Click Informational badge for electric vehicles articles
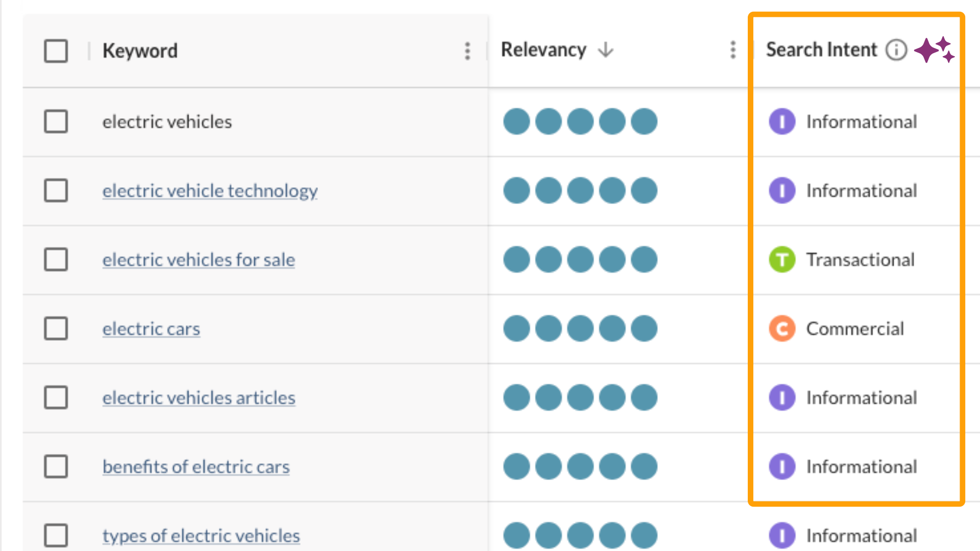This screenshot has height=551, width=980. (782, 397)
